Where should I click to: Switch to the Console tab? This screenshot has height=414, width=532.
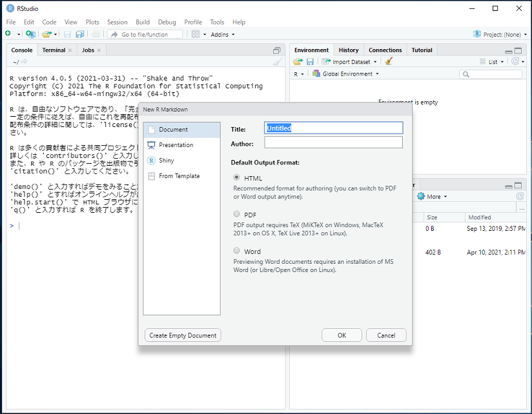click(x=22, y=50)
